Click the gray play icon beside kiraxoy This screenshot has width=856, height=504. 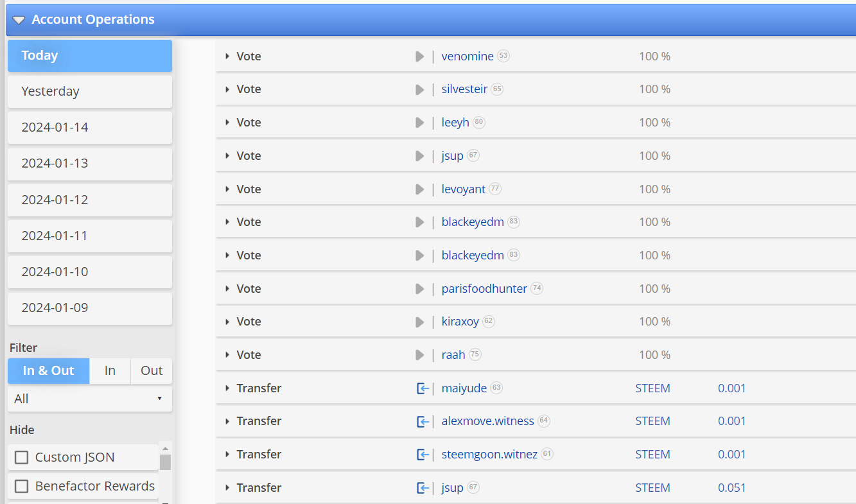pyautogui.click(x=420, y=322)
